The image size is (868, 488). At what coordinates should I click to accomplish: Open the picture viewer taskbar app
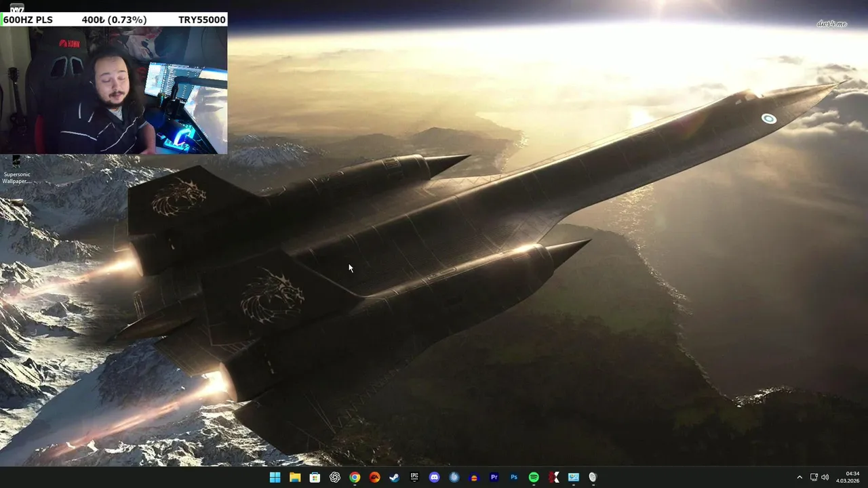(x=574, y=477)
